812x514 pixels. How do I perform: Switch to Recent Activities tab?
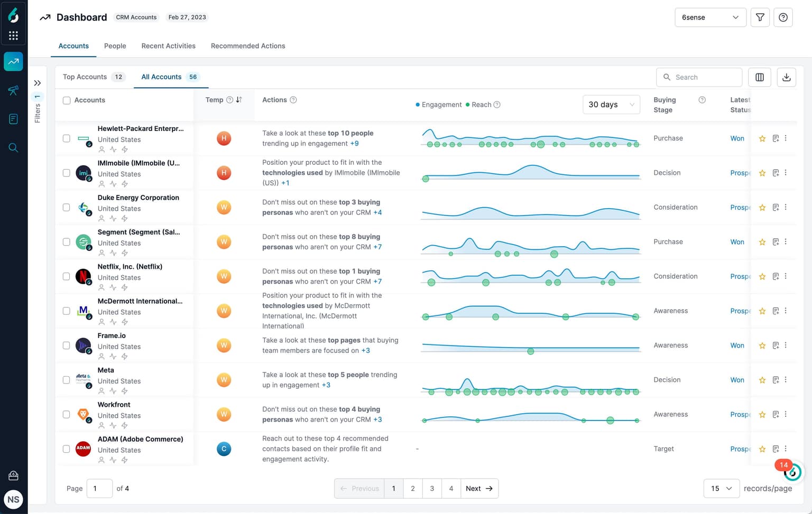[x=169, y=46]
